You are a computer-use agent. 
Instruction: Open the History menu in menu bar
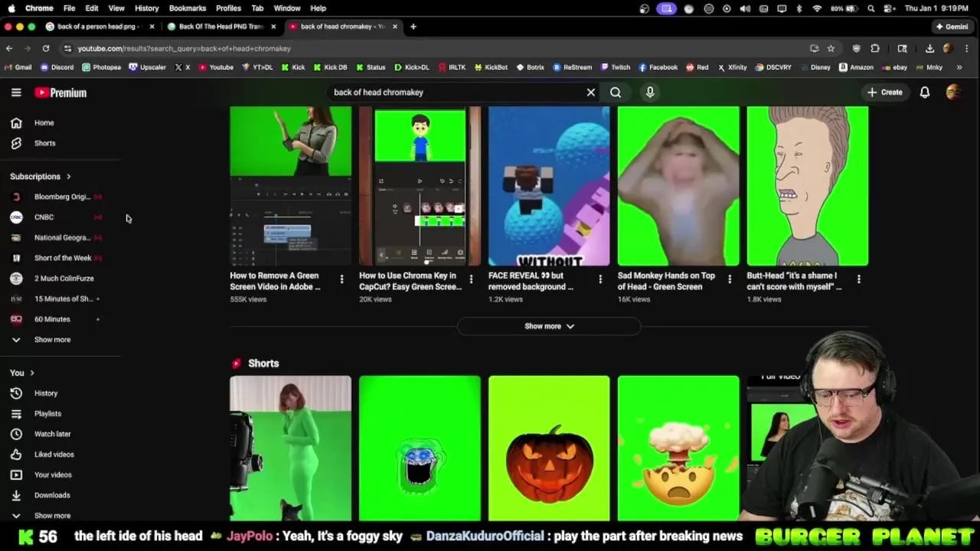pyautogui.click(x=147, y=8)
